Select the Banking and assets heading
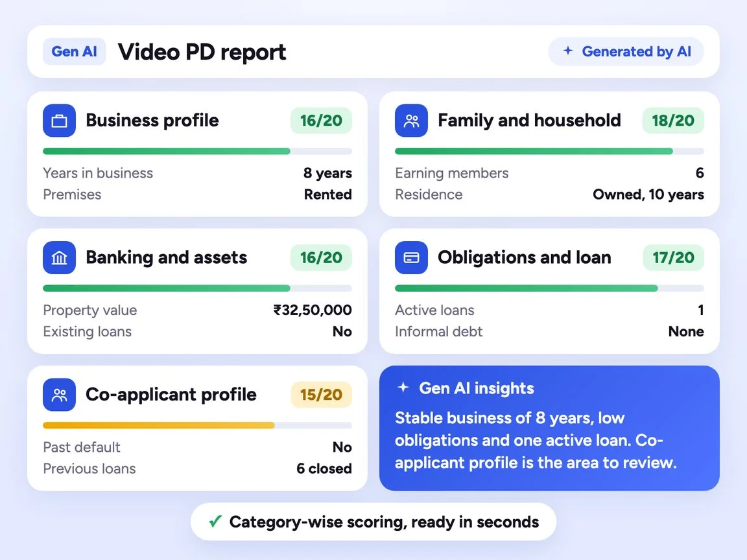The image size is (747, 560). 166,257
